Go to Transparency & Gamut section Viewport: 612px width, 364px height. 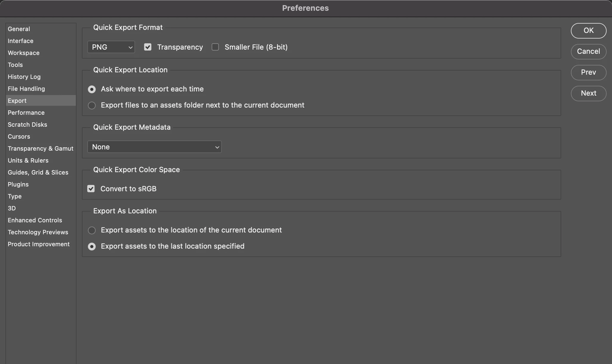point(40,149)
